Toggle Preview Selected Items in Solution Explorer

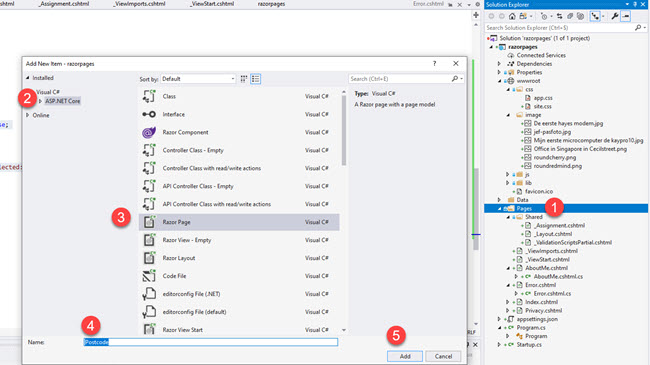coord(626,16)
